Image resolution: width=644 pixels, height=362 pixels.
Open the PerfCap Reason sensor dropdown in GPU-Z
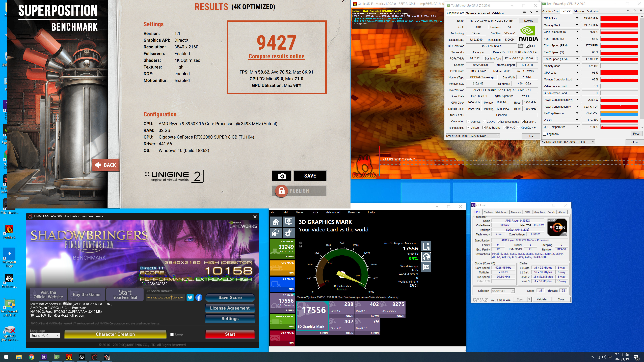pos(577,113)
